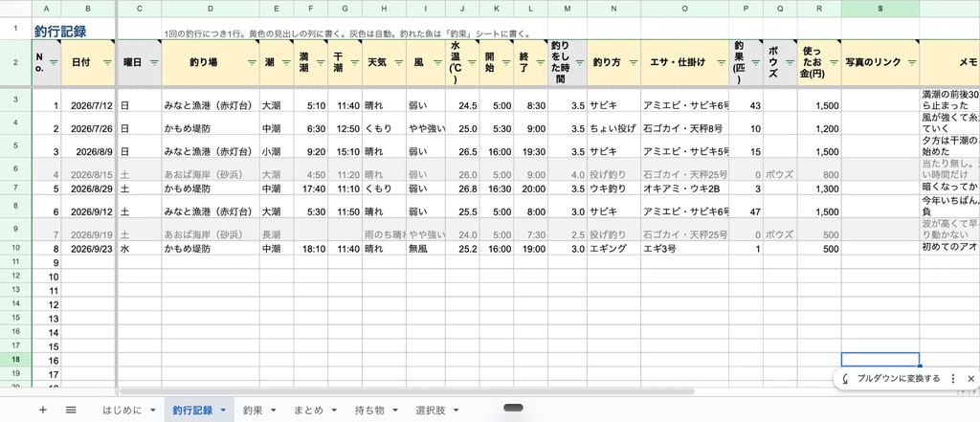Expand まとめ tab dropdown arrow
Image resolution: width=980 pixels, height=422 pixels.
point(334,411)
